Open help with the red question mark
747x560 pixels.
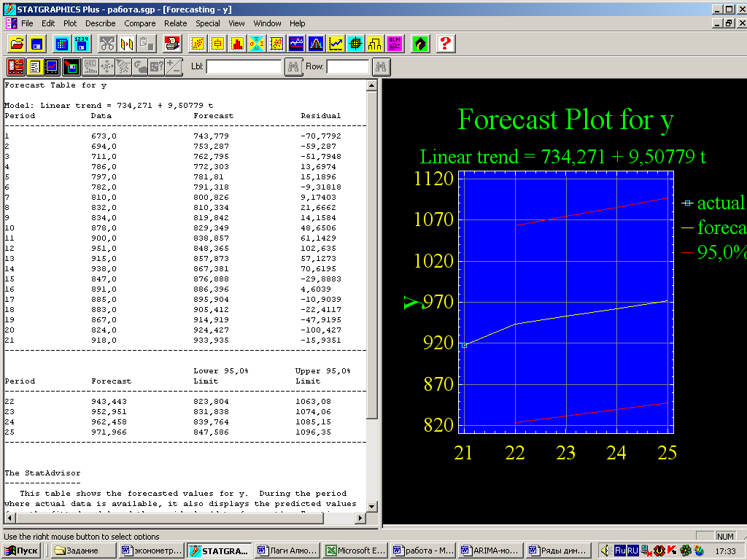[446, 44]
